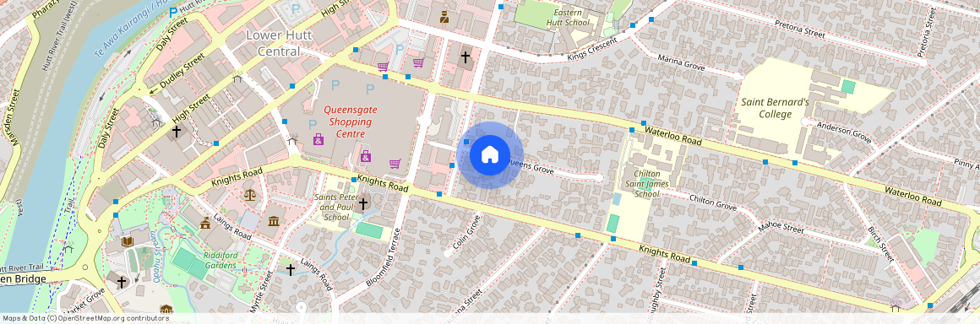
Task: Select the Kings Crescent street label
Action: [592, 49]
